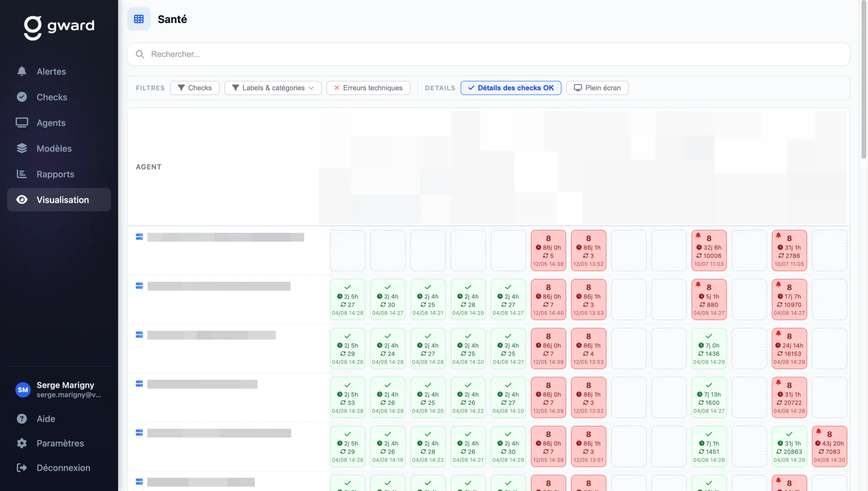Click the server icon of the 24j 14h row
Viewport: 868px width, 491px height.
point(139,335)
